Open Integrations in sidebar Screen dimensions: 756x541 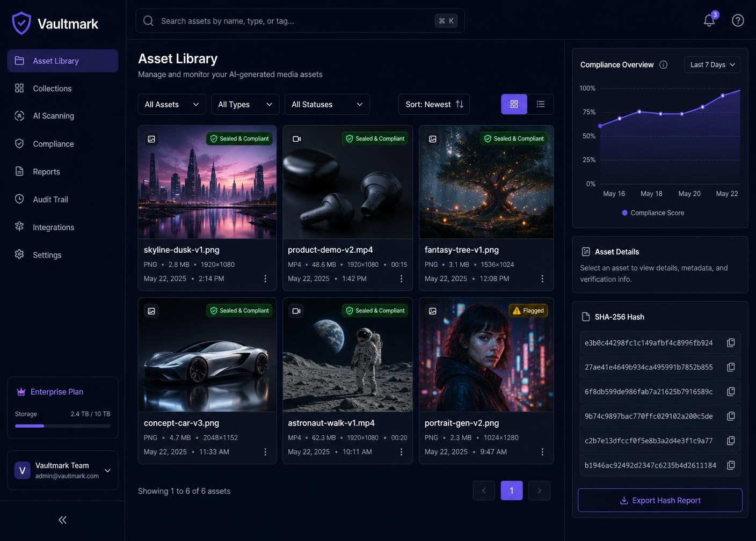[63, 227]
